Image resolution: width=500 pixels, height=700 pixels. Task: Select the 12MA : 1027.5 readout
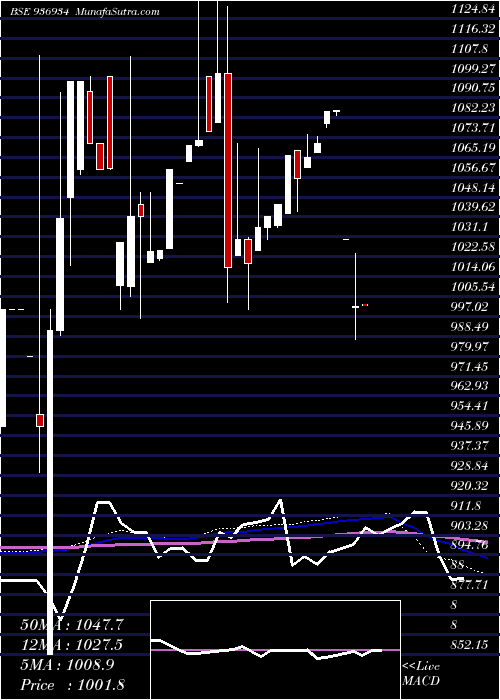71,645
